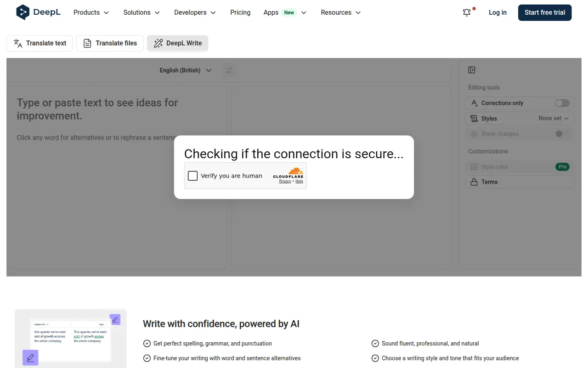This screenshot has width=588, height=368.
Task: Click the 'Editing tools' label
Action: (484, 87)
